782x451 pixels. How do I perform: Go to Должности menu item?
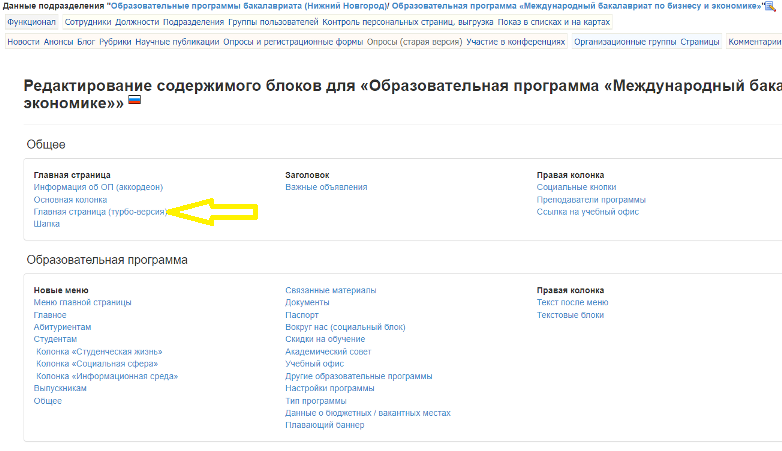pyautogui.click(x=137, y=22)
